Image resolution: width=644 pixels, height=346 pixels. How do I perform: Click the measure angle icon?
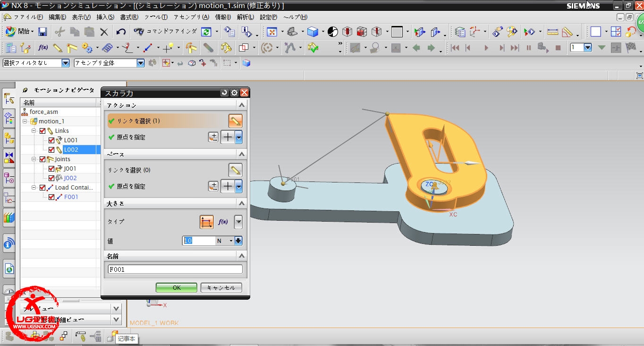568,32
